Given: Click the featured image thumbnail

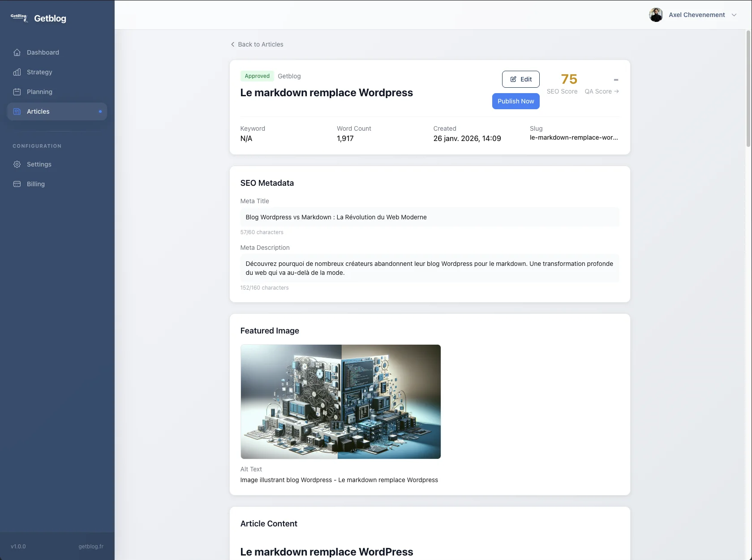Looking at the screenshot, I should [x=340, y=402].
